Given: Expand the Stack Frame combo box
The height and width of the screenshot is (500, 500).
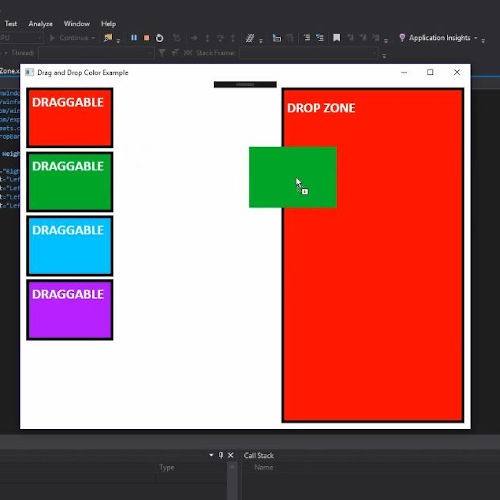Looking at the screenshot, I should point(308,53).
